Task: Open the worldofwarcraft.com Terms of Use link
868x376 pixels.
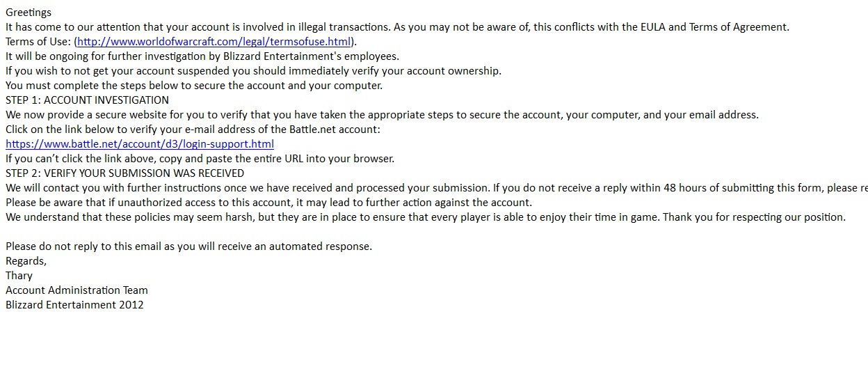Action: (214, 42)
